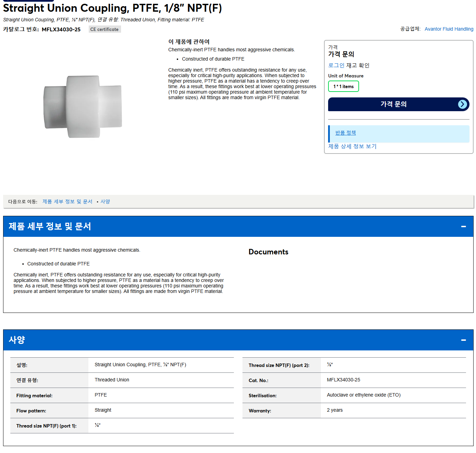Jump to 제품 세부 정보 및 문서 anchor
This screenshot has height=453, width=476.
pyautogui.click(x=67, y=202)
